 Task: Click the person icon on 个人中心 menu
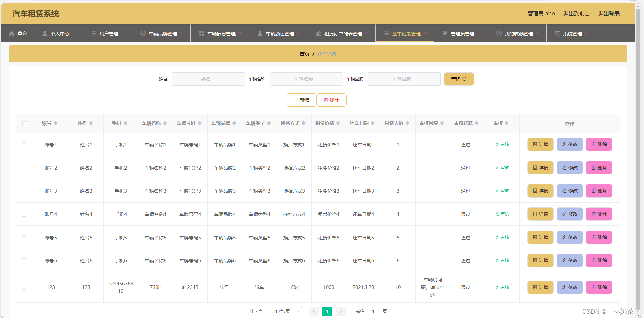(x=44, y=34)
